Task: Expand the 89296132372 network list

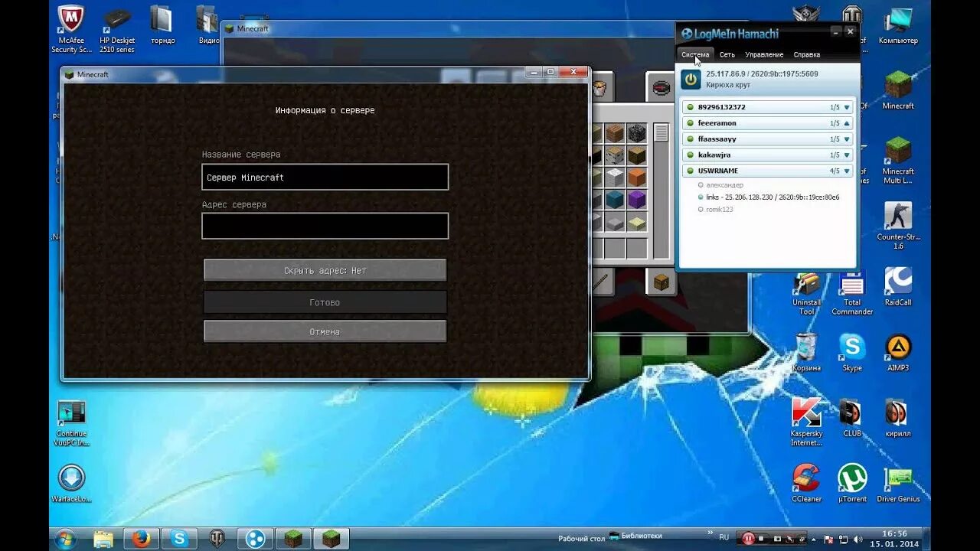Action: point(847,107)
